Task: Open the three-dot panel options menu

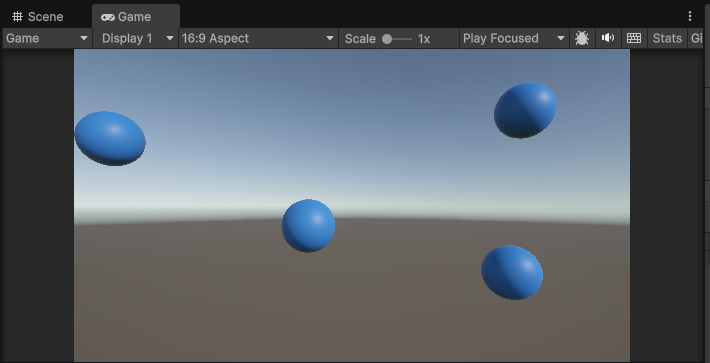Action: point(690,16)
